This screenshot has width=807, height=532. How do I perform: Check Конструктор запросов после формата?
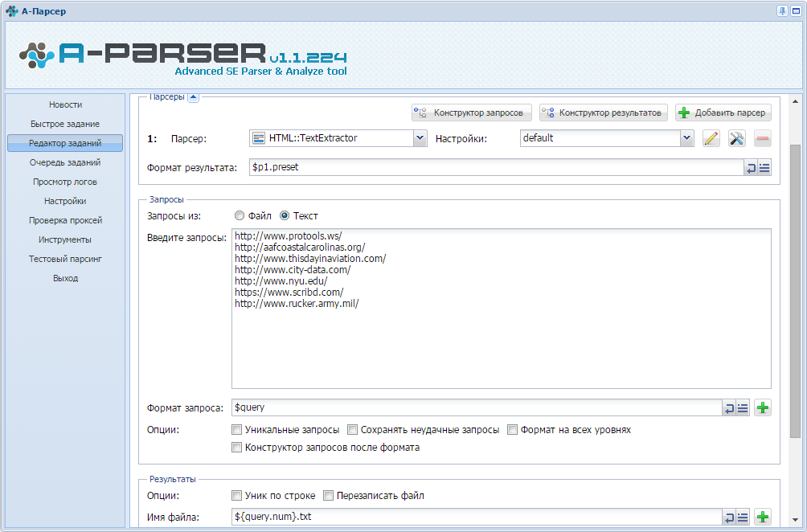[x=237, y=447]
